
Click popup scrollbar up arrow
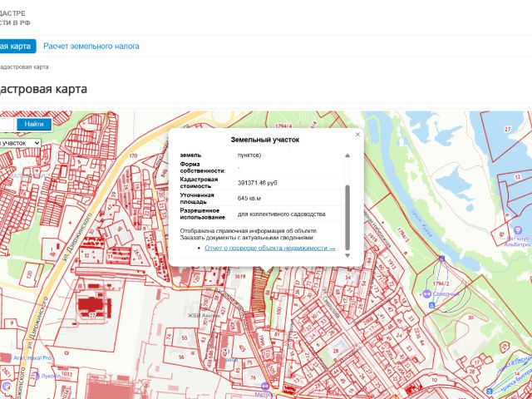click(347, 155)
